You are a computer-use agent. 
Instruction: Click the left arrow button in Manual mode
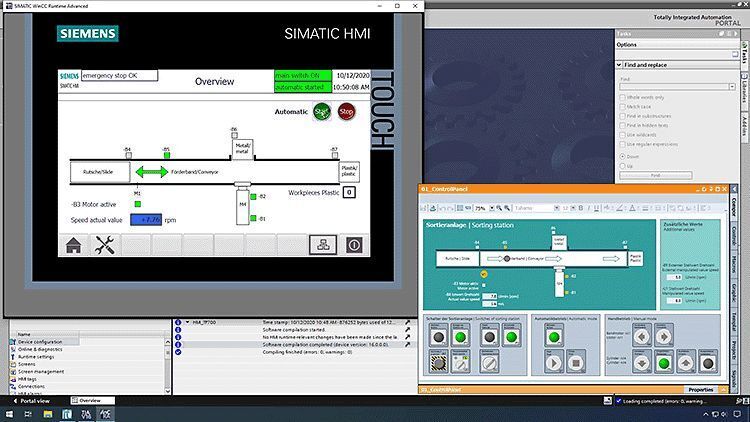coord(641,336)
